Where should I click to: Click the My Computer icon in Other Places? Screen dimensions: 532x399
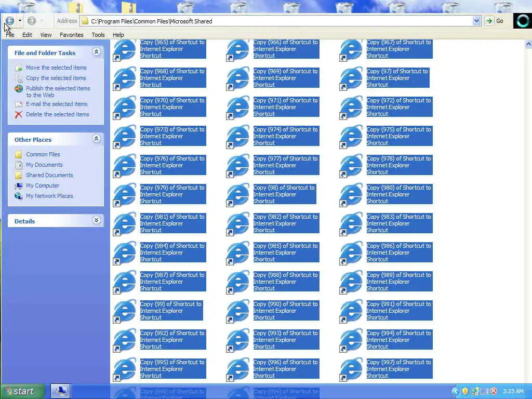tap(19, 186)
